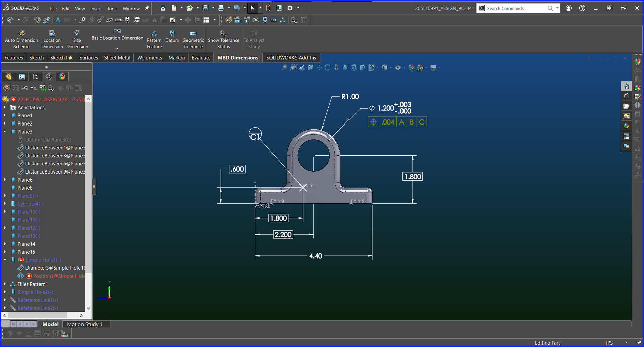The width and height of the screenshot is (644, 347).
Task: Select Position1@Simple Hole item in tree
Action: point(59,276)
